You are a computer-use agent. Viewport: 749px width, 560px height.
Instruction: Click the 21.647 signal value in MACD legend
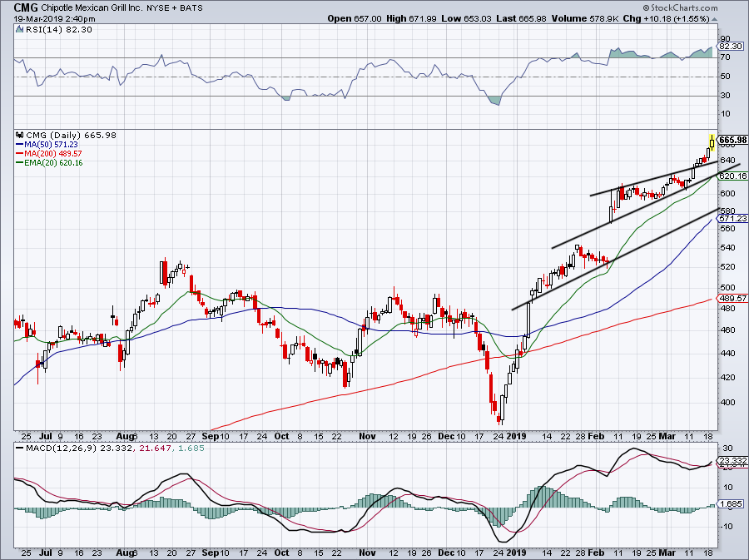click(155, 448)
